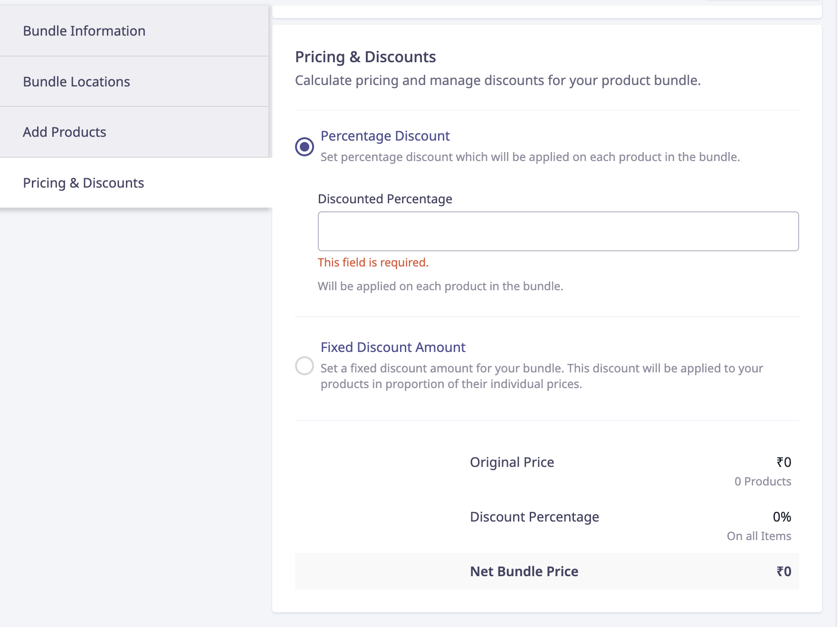
Task: Switch to the Bundle Locations tab
Action: point(76,82)
